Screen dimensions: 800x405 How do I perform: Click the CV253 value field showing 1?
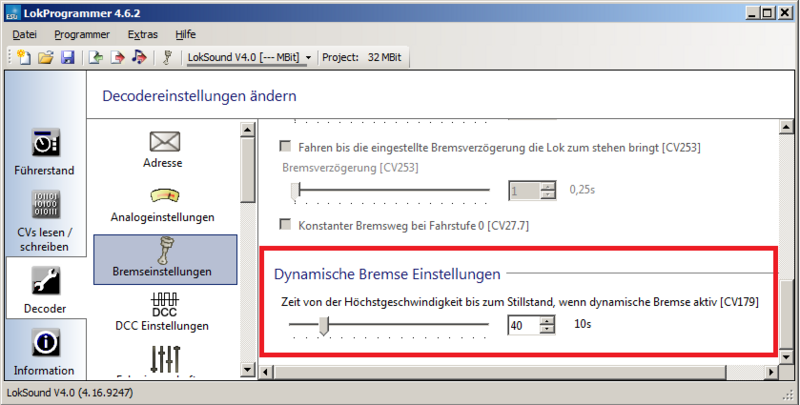click(523, 191)
